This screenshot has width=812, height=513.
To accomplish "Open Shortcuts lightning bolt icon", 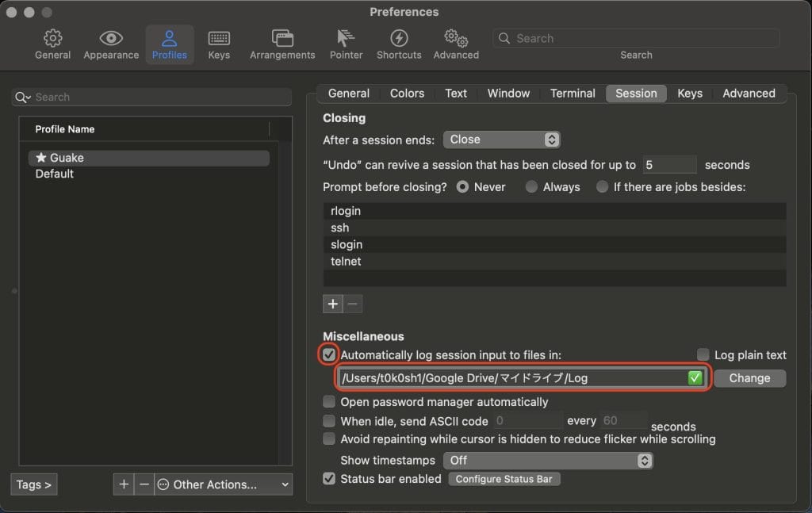I will [399, 38].
